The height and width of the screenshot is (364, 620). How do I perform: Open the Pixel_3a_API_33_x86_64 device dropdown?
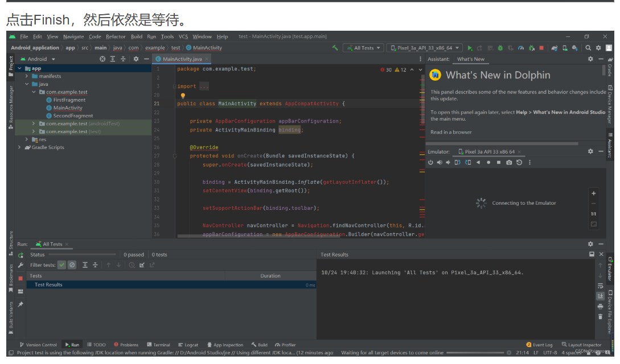click(x=425, y=48)
